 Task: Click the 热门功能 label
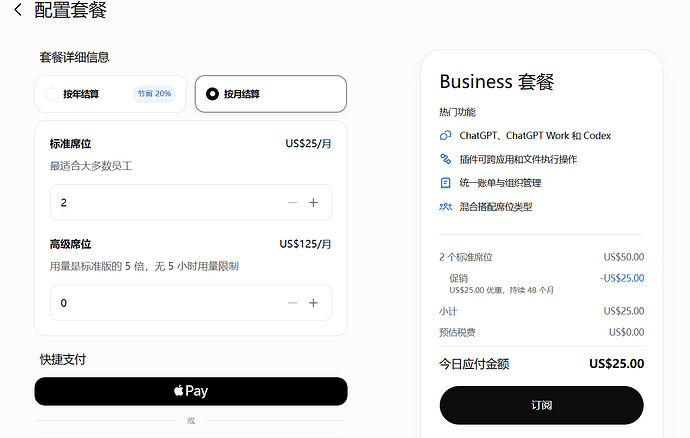(x=457, y=112)
